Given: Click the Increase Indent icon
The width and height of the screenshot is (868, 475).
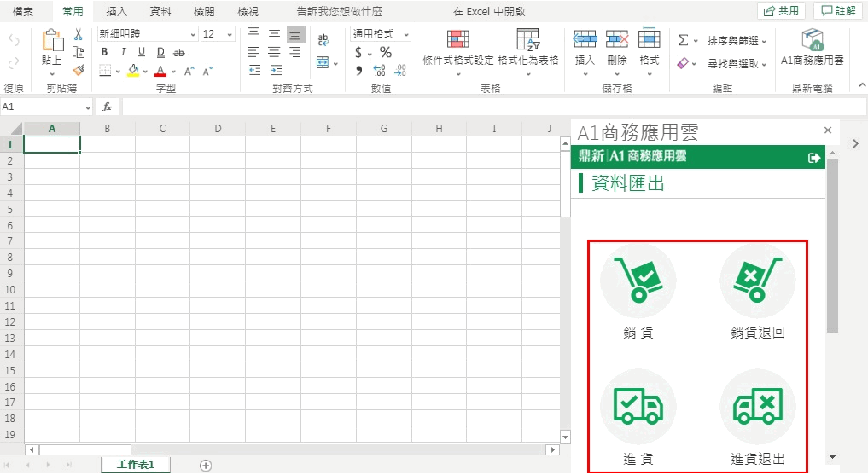Looking at the screenshot, I should point(276,70).
